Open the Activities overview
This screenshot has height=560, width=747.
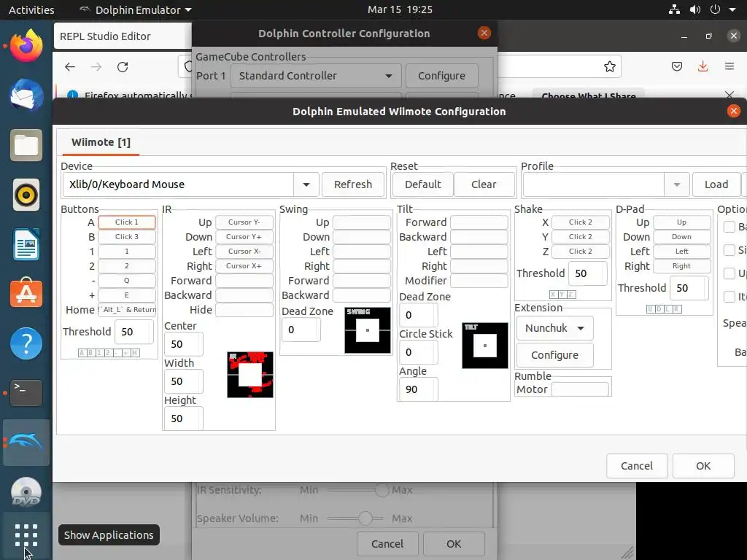point(31,9)
